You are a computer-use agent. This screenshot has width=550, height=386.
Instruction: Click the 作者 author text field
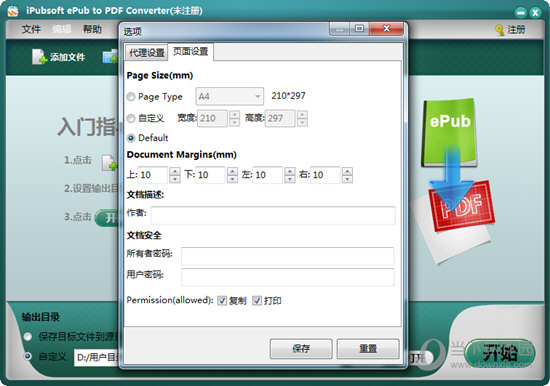click(273, 215)
